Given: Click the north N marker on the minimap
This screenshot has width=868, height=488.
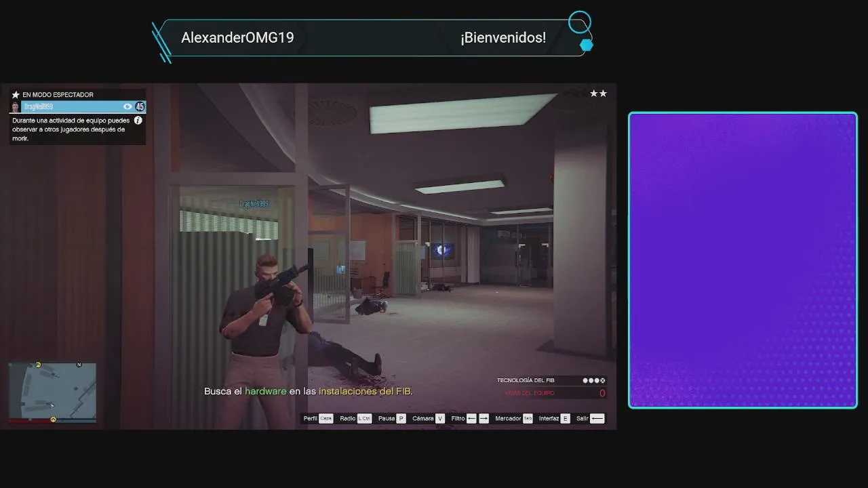Looking at the screenshot, I should pyautogui.click(x=79, y=365).
